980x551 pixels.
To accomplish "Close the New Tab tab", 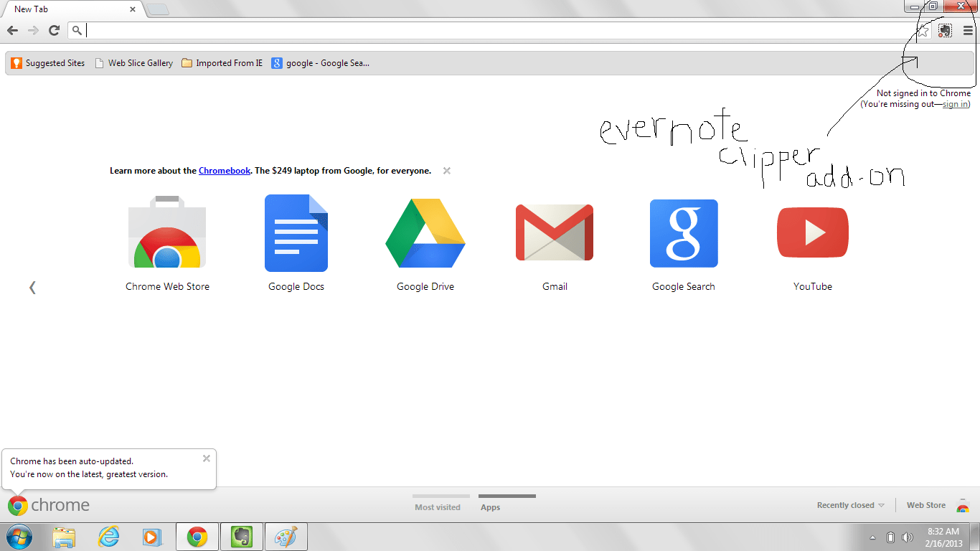I will (x=133, y=9).
